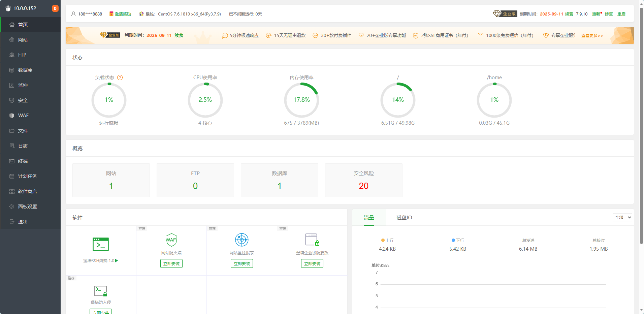Switch to the 磁盘IO tab
644x314 pixels.
click(x=404, y=218)
